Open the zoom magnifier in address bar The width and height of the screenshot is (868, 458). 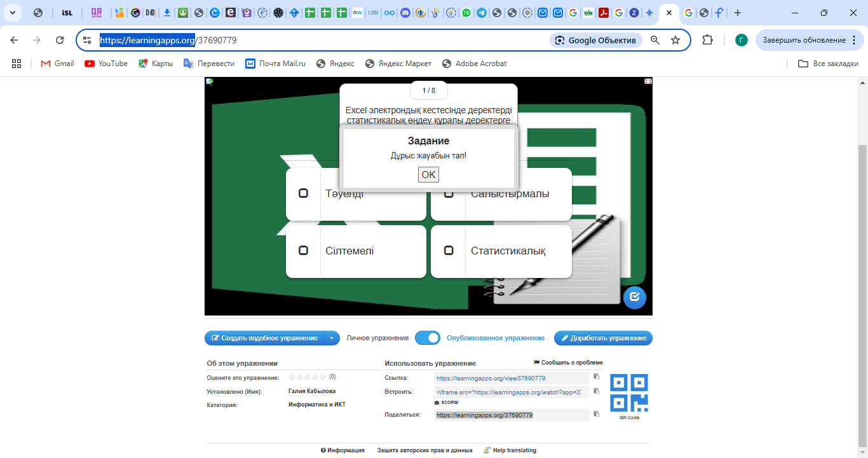(x=655, y=40)
